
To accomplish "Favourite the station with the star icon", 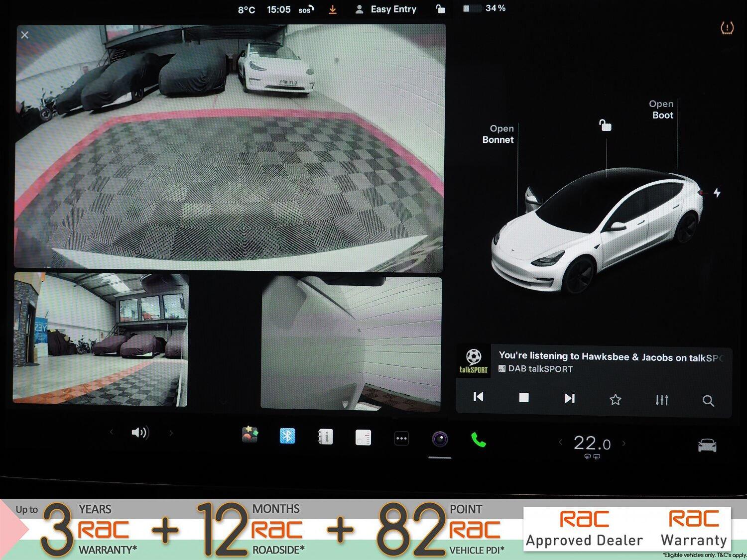I will tap(616, 399).
